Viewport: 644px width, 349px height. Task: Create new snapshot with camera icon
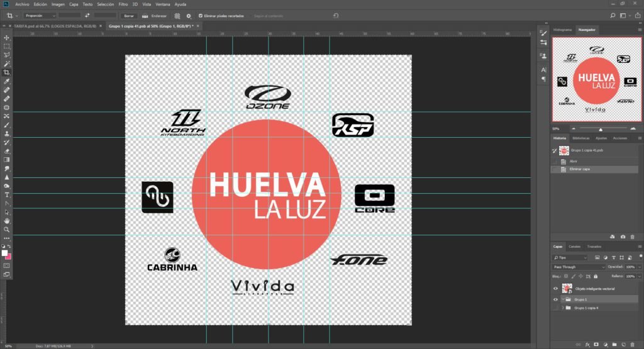coord(623,237)
